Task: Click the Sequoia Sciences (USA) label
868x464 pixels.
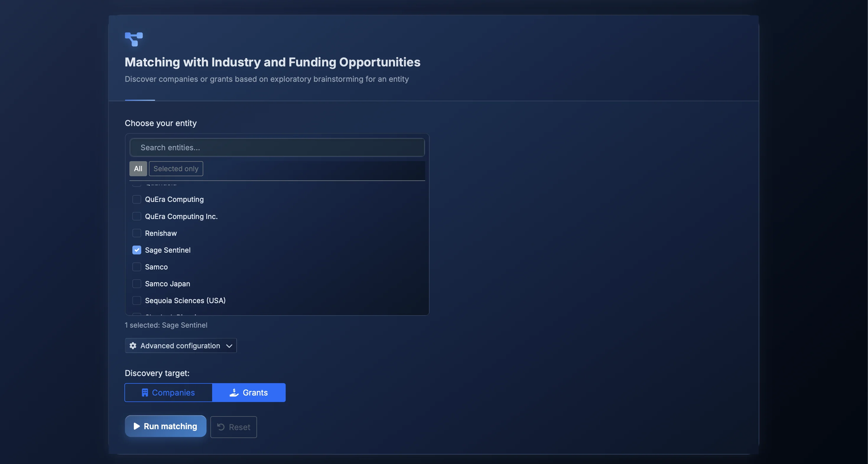Action: (185, 300)
